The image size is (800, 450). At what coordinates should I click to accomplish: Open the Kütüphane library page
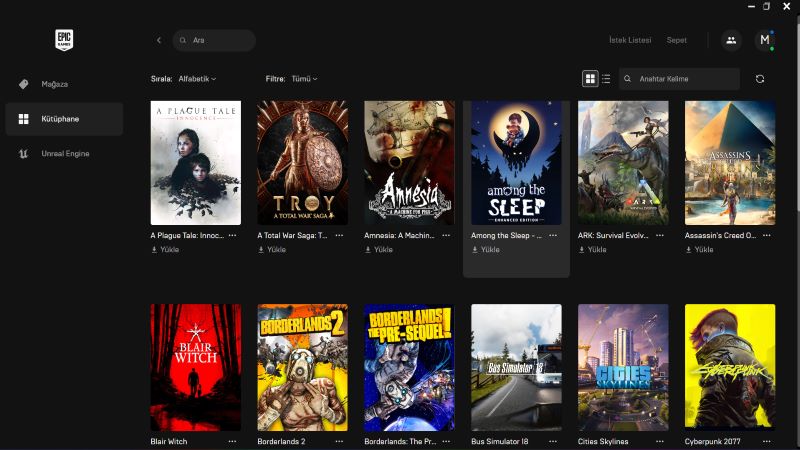64,119
